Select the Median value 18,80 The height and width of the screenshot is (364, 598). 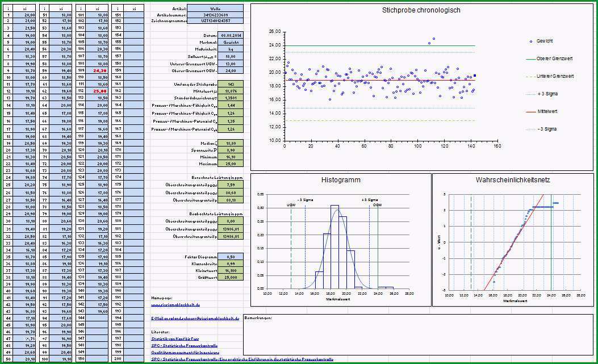(231, 144)
